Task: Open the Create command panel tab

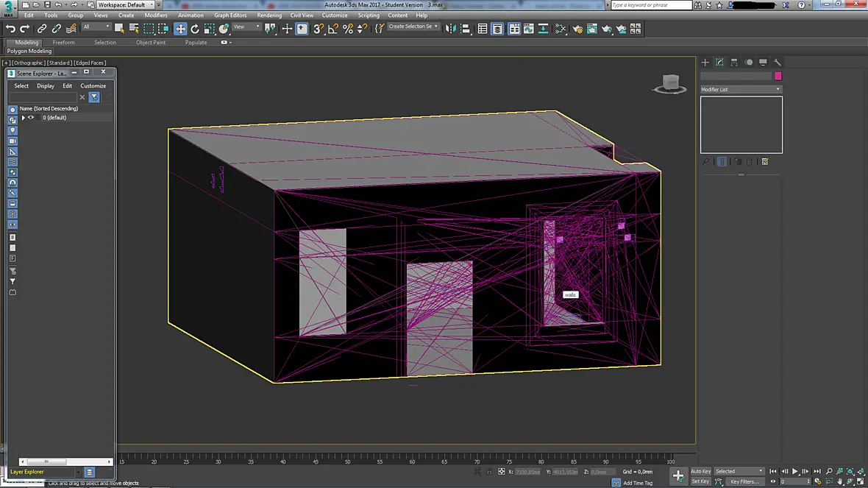Action: (705, 63)
